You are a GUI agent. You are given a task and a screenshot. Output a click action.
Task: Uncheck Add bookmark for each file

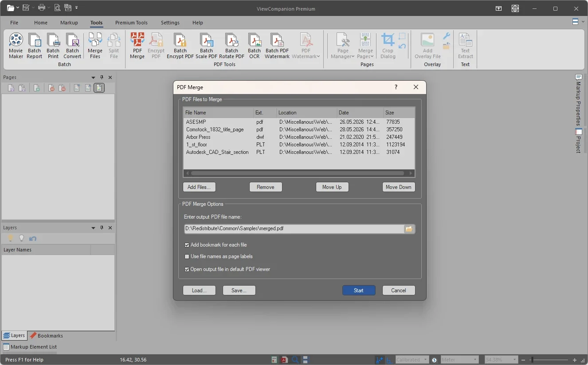(187, 245)
